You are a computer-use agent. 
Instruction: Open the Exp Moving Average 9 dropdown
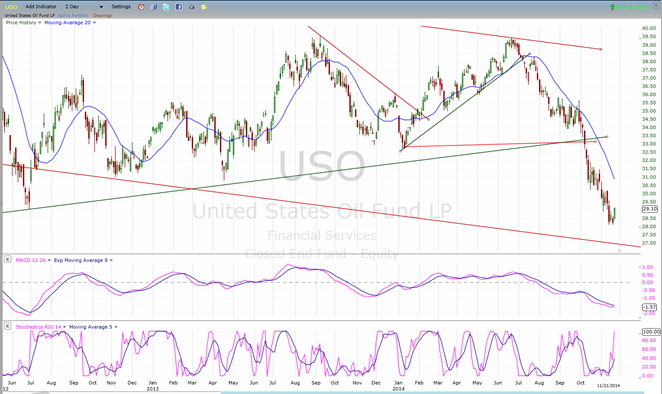click(x=111, y=260)
